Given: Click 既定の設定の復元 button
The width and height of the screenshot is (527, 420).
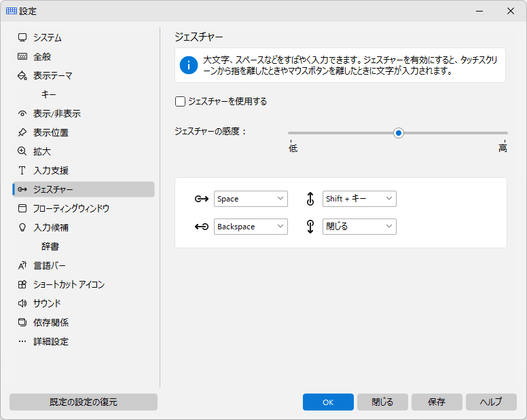Looking at the screenshot, I should coord(84,402).
